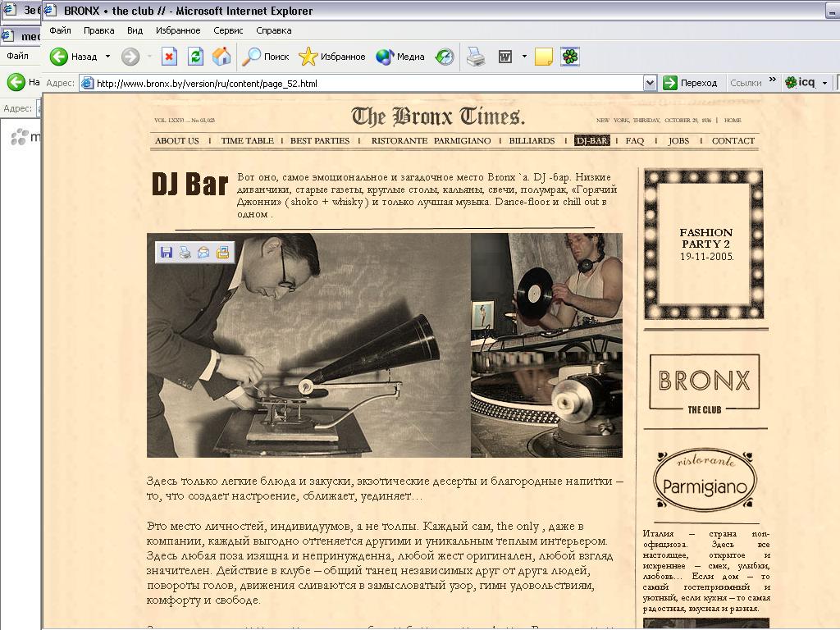Click the page icon left of the URL
The image size is (840, 630).
click(x=87, y=83)
